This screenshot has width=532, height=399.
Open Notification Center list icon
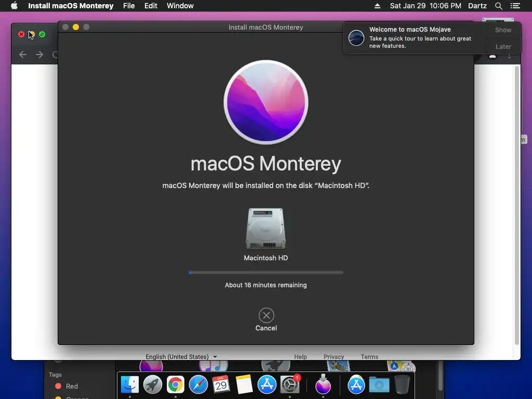click(515, 6)
